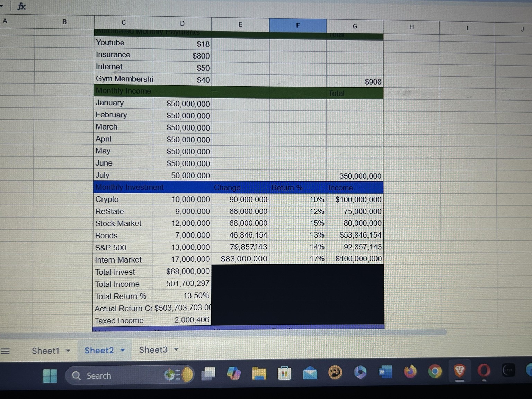Image resolution: width=532 pixels, height=399 pixels.
Task: Select the $908 total cell
Action: tap(355, 82)
